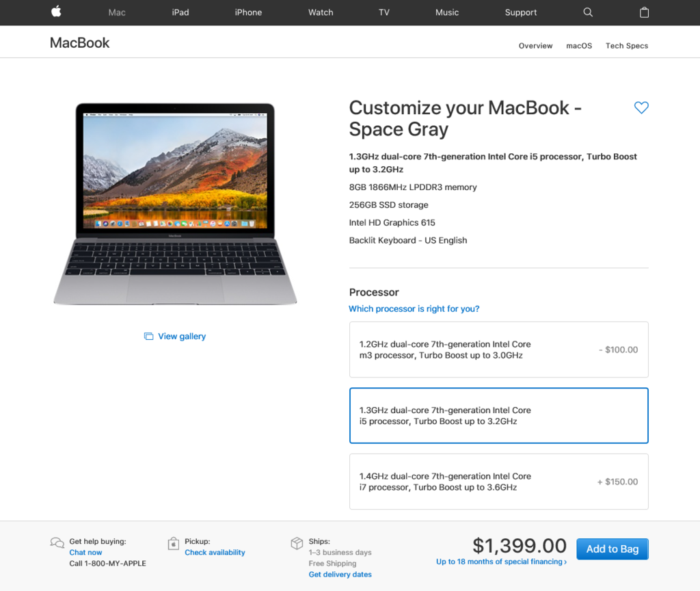Click the MacBook product image

click(175, 204)
